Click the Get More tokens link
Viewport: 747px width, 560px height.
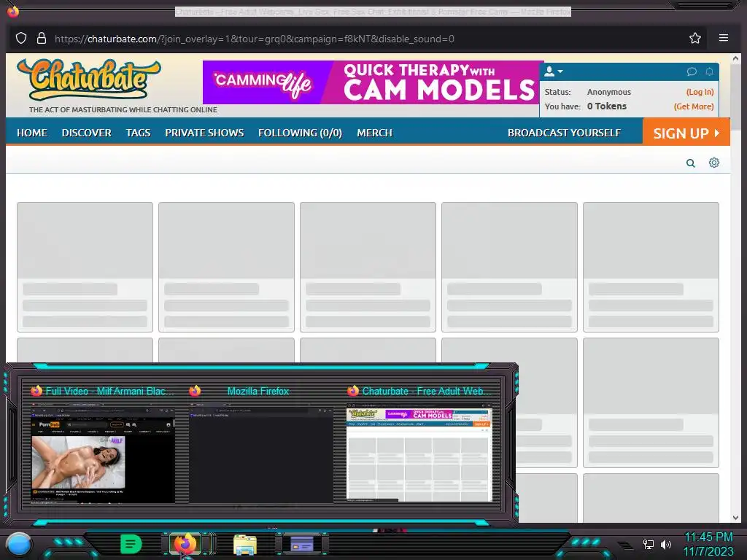point(694,106)
